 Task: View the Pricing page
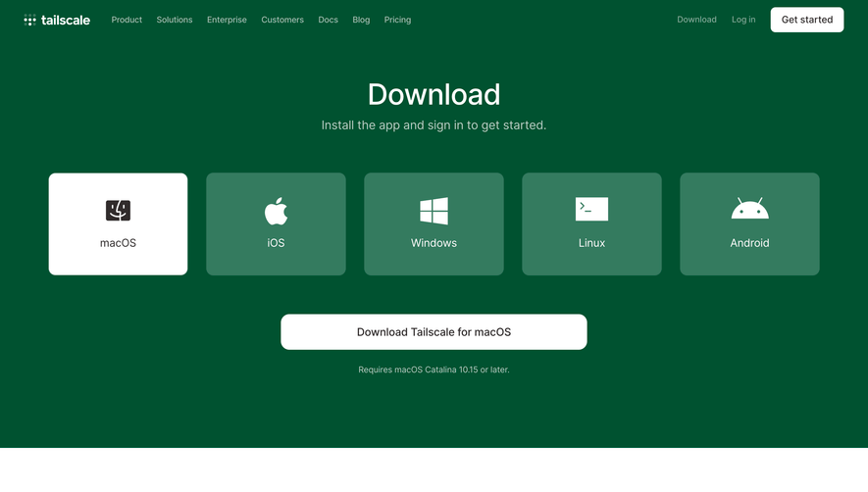(397, 20)
